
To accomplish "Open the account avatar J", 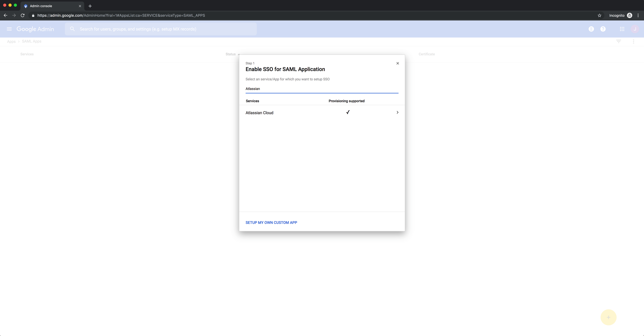I will (x=635, y=29).
